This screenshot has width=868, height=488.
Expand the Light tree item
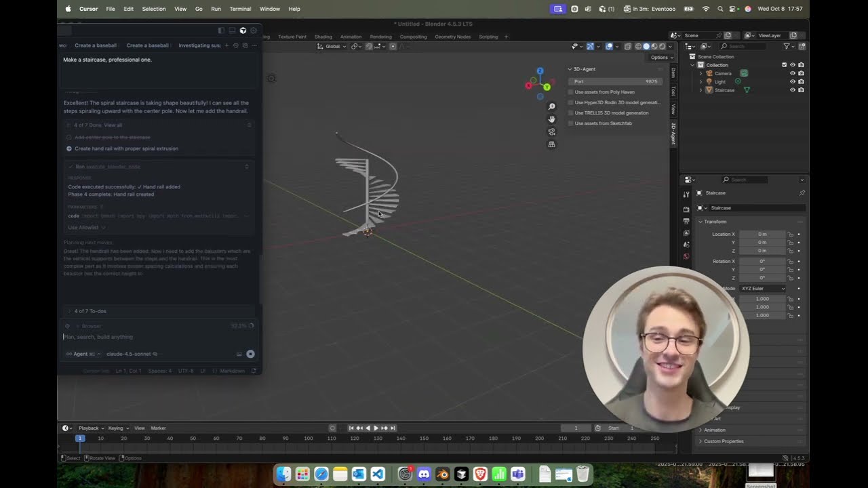pos(701,81)
